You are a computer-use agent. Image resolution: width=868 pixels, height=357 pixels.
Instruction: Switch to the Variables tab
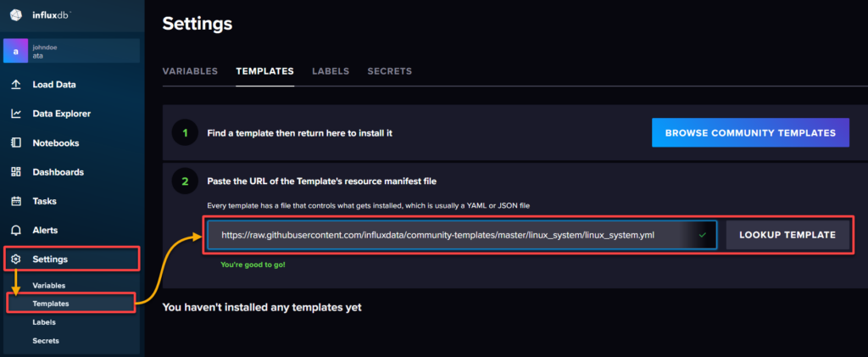coord(190,71)
